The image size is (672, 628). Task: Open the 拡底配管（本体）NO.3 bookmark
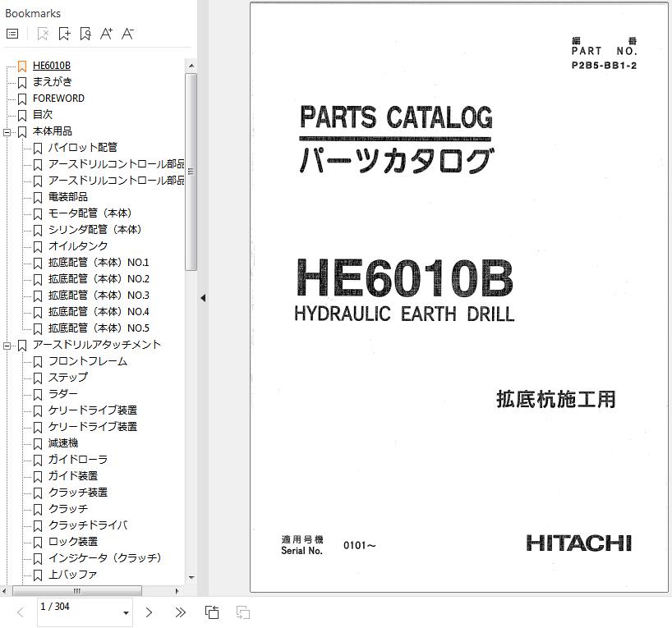[99, 296]
